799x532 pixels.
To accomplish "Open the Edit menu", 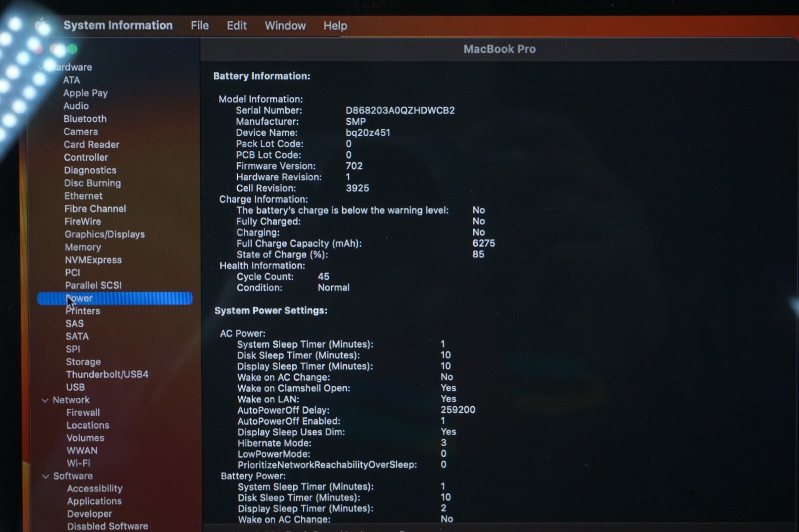I will coord(237,25).
